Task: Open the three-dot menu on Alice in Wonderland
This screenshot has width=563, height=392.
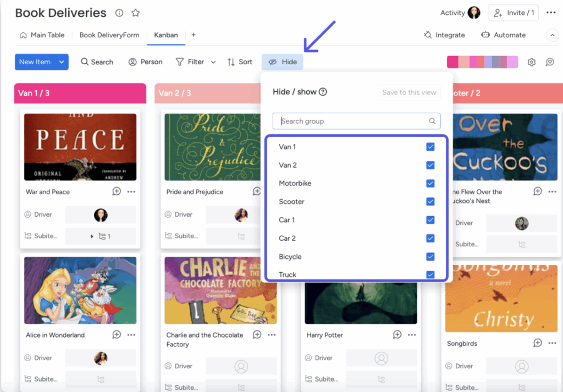Action: click(x=131, y=335)
